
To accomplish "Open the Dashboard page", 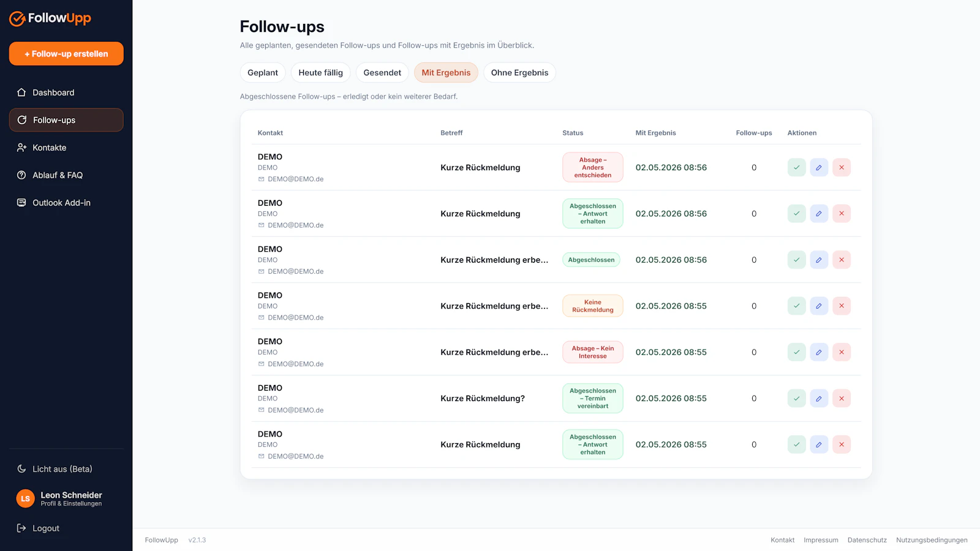I will 66,92.
